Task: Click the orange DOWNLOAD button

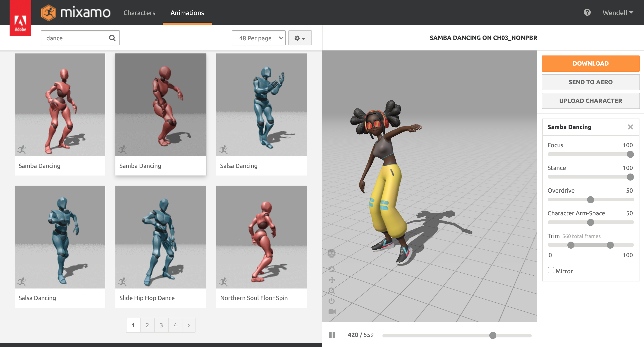Action: coord(590,64)
